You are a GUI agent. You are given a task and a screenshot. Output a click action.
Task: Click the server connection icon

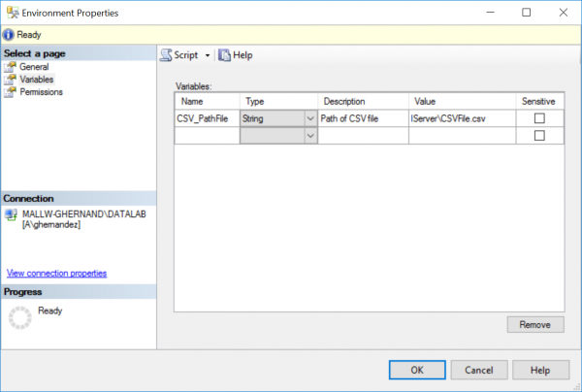11,214
